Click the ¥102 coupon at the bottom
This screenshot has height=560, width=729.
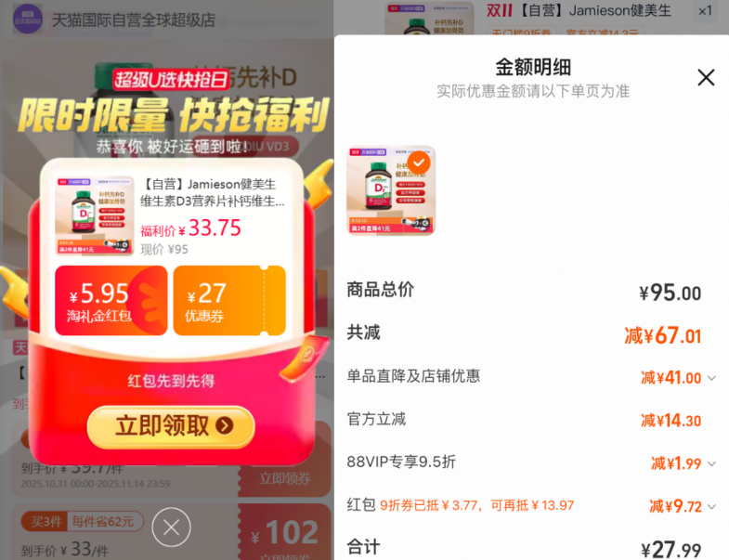[x=285, y=532]
